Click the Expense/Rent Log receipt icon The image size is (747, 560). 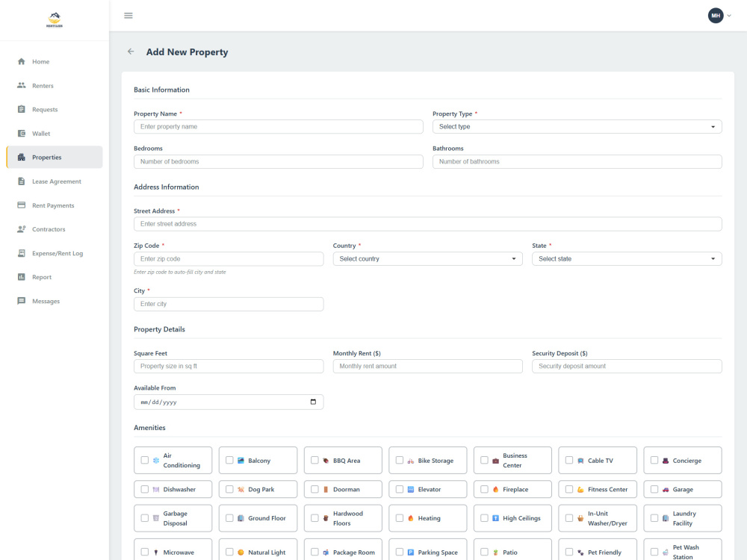click(x=22, y=253)
